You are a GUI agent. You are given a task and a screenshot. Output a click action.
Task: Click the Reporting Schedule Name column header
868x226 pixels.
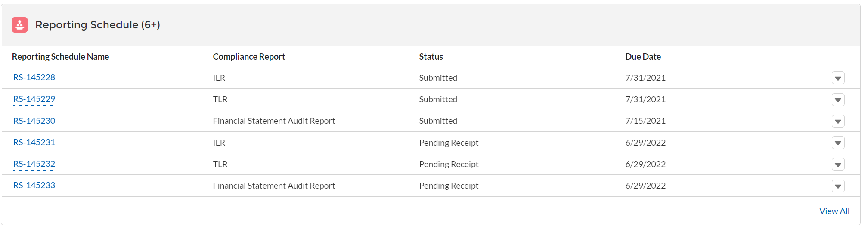[x=60, y=57]
